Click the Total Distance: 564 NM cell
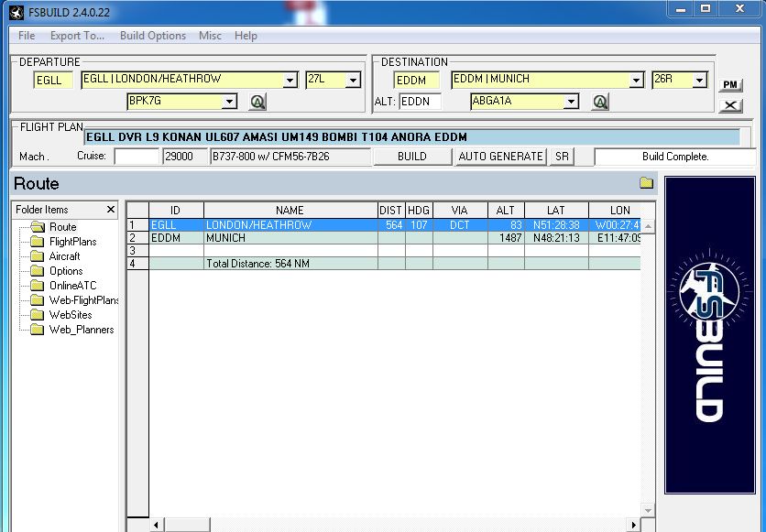Viewport: 766px width, 532px height. click(290, 264)
